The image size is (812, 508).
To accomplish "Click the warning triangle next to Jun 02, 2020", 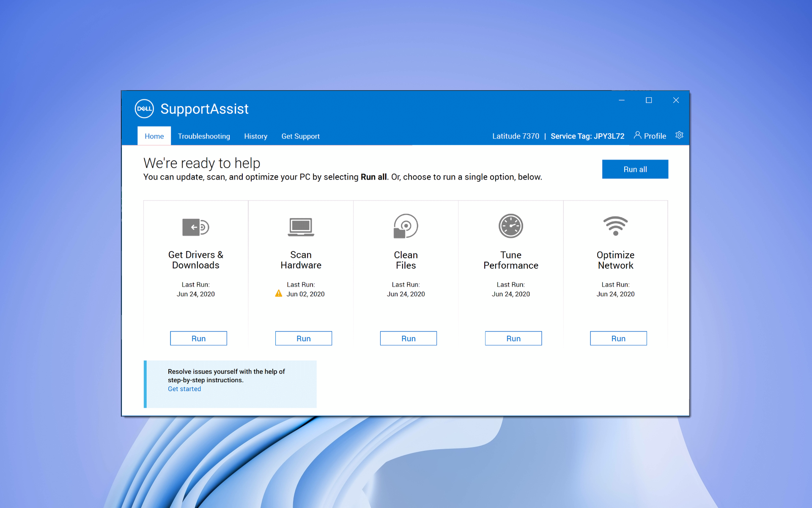I will [279, 293].
